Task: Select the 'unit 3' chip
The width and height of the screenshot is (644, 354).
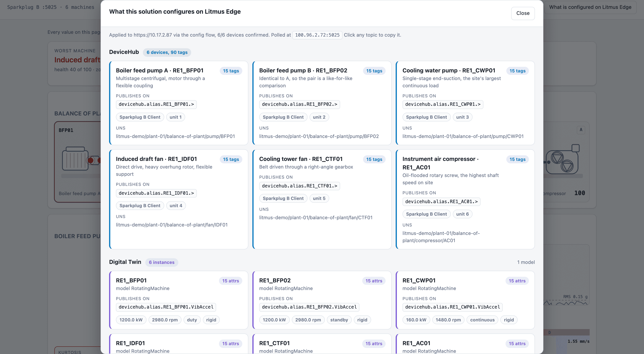Action: (x=462, y=117)
